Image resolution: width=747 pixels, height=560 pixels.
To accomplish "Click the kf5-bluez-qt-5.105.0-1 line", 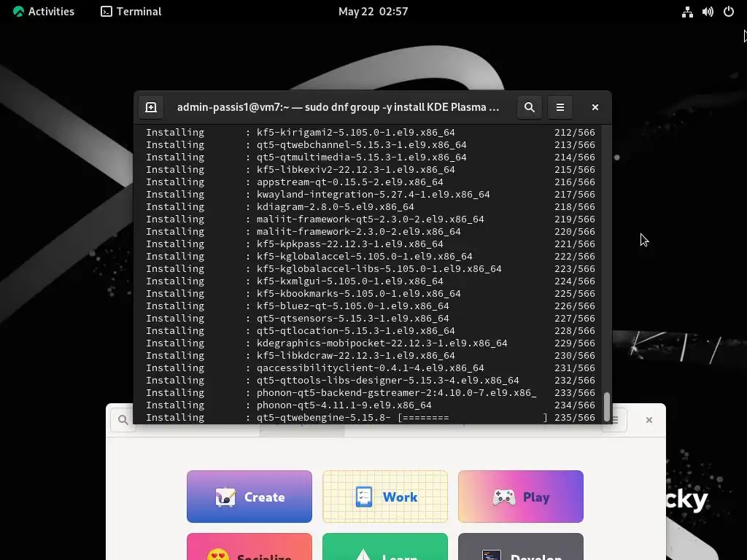I will tap(370, 306).
